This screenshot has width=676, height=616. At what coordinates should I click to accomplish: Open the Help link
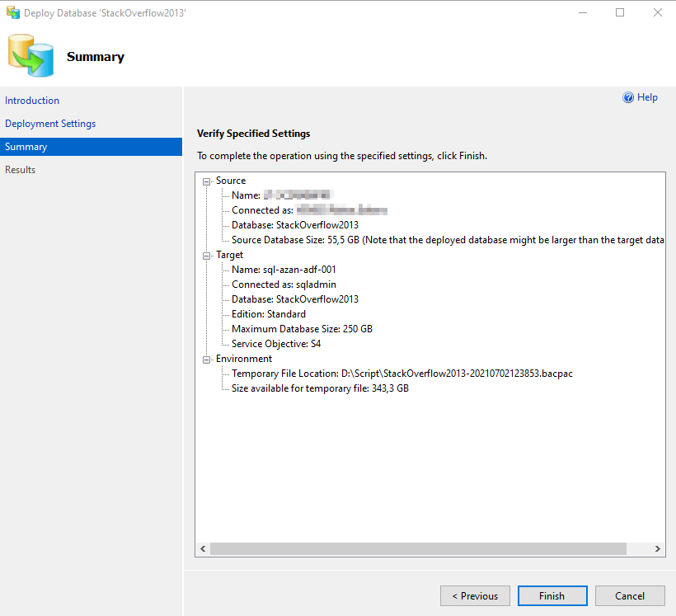(647, 97)
